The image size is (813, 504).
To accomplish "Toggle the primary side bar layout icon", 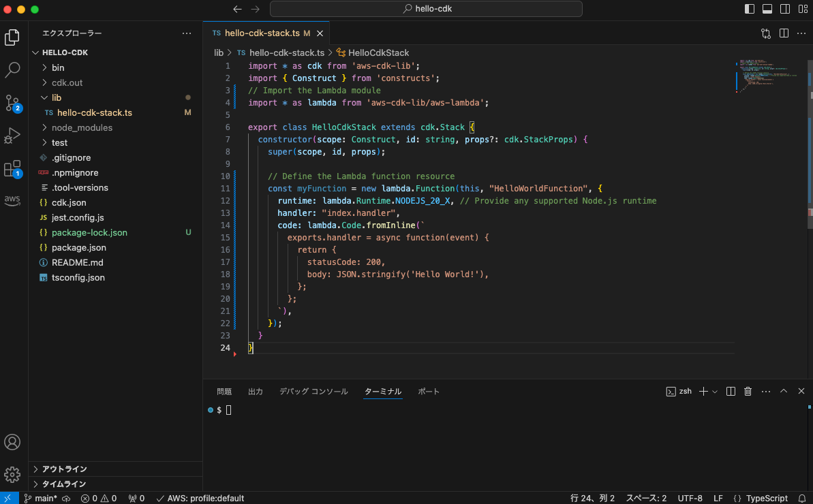I will tap(749, 9).
